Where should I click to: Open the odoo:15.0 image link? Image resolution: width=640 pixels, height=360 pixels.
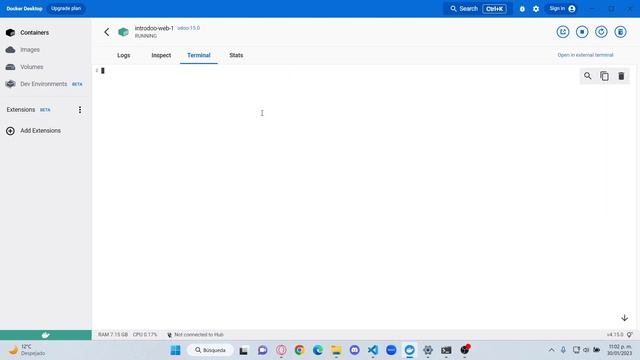(189, 28)
